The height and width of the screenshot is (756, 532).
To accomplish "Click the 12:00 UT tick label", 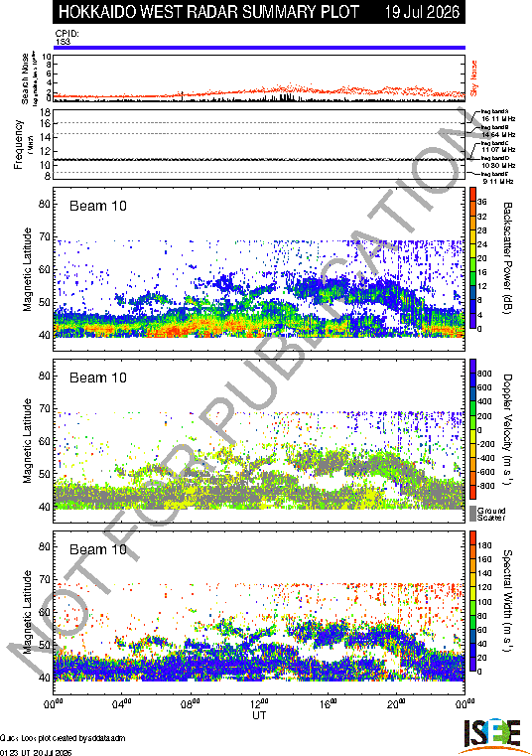I will point(259,704).
